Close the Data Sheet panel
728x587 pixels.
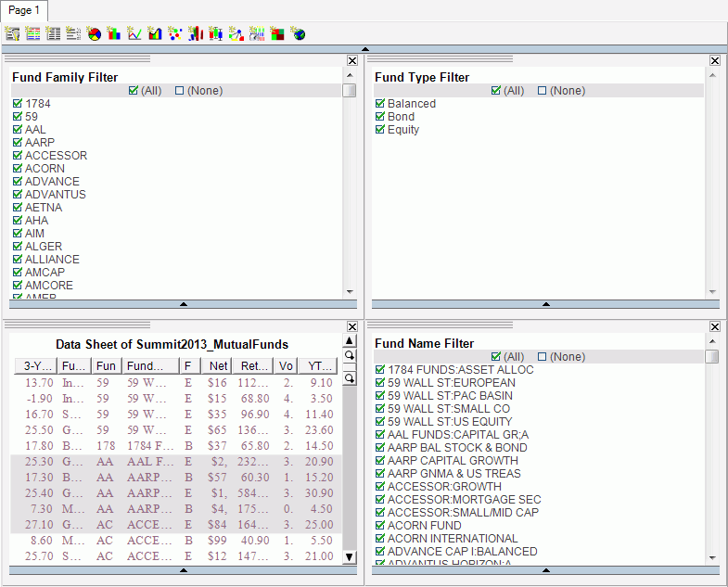pyautogui.click(x=352, y=327)
